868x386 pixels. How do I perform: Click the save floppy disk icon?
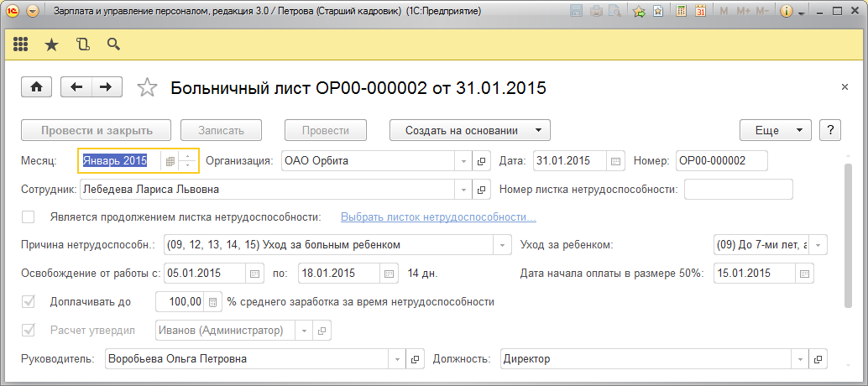tap(576, 11)
